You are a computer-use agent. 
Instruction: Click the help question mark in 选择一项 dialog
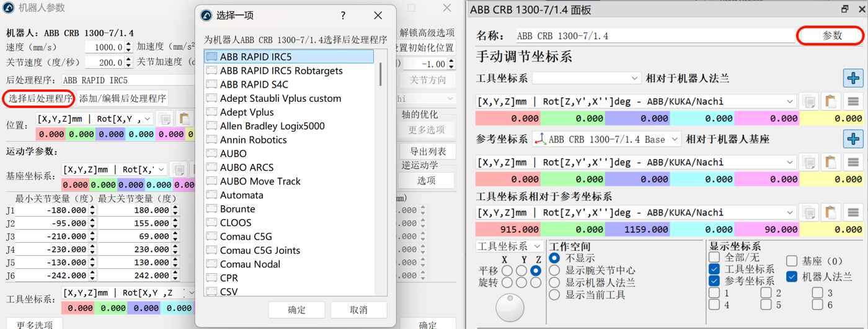[343, 16]
